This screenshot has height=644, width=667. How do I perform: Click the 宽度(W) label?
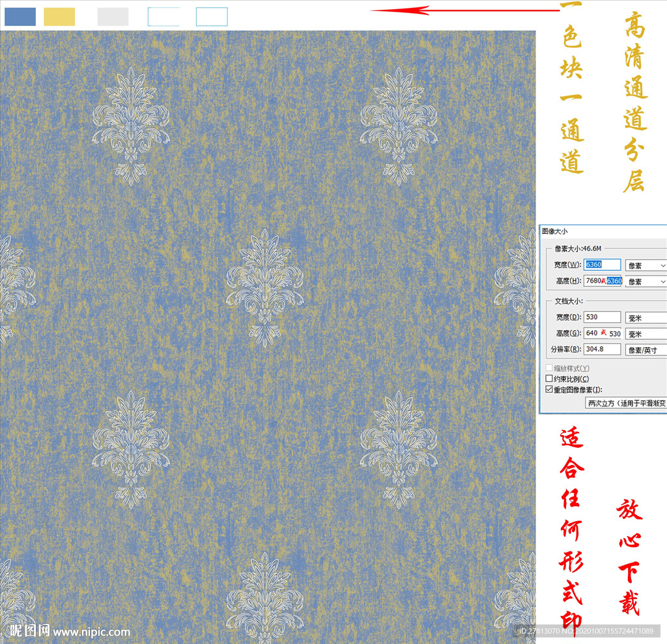click(567, 264)
